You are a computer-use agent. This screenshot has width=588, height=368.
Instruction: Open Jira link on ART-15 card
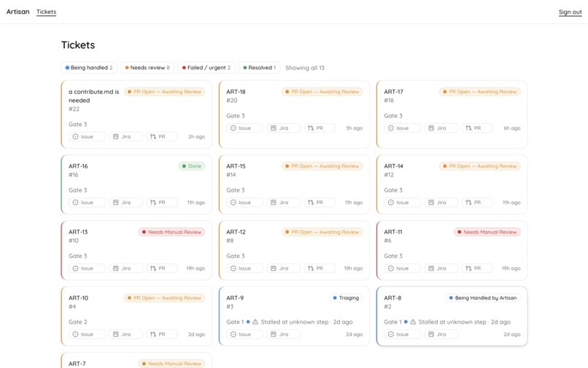284,203
